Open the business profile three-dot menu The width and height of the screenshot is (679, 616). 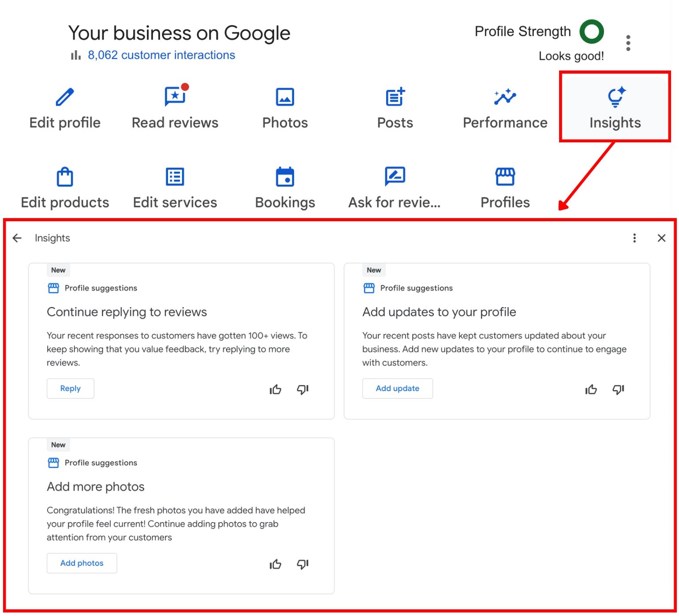tap(628, 43)
